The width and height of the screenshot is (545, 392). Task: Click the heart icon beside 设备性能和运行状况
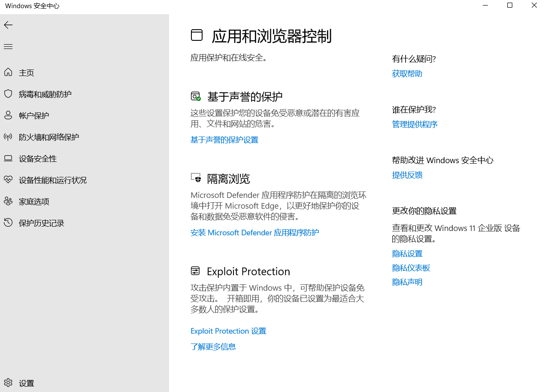coord(8,180)
